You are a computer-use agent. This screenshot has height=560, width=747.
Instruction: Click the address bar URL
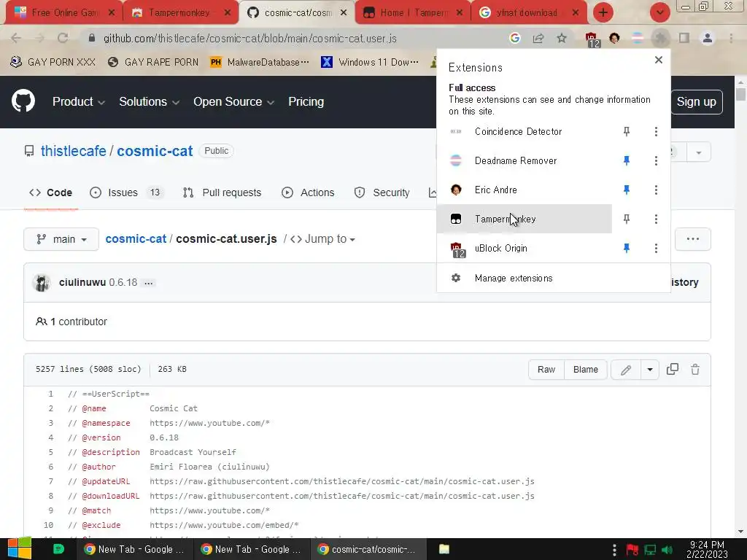click(x=250, y=38)
